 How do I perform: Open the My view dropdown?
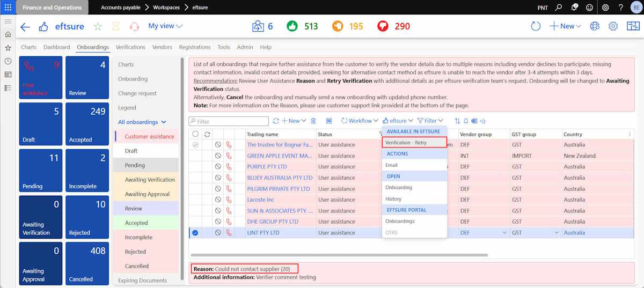tap(165, 26)
